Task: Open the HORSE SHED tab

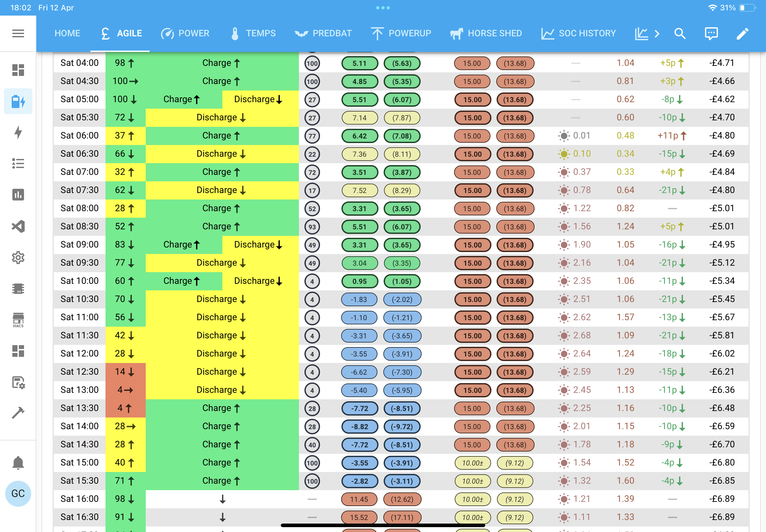Action: point(486,33)
